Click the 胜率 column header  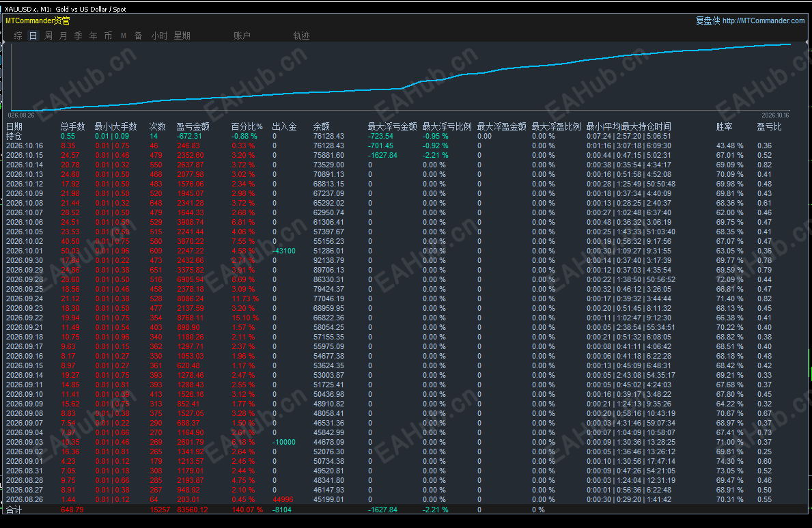pos(725,126)
